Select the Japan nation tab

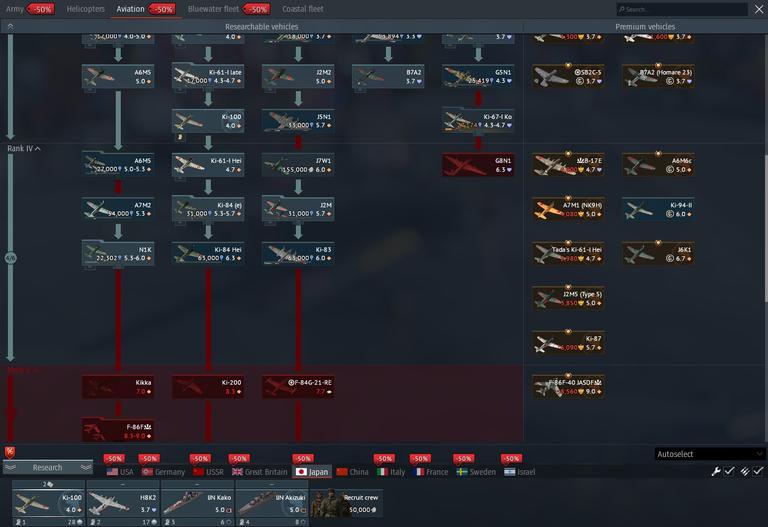[x=312, y=472]
